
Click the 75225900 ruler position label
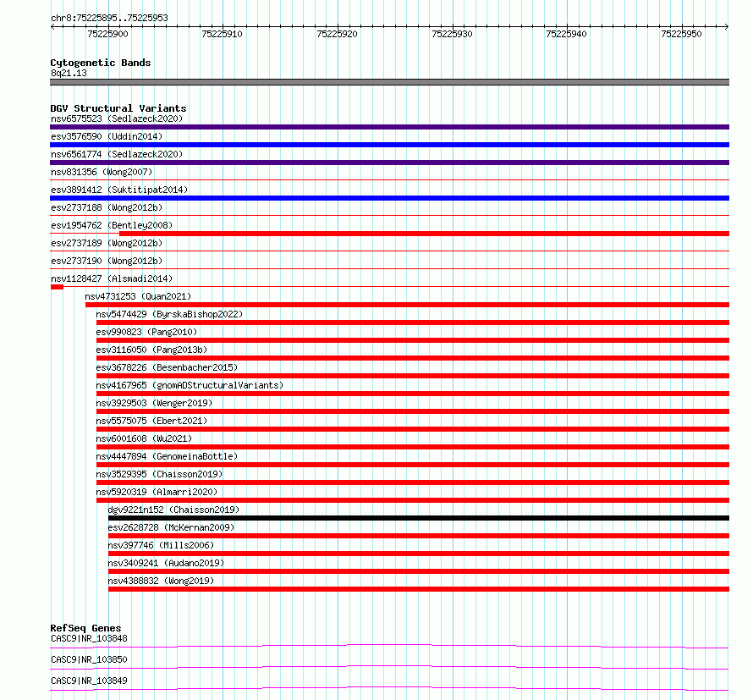pyautogui.click(x=107, y=34)
